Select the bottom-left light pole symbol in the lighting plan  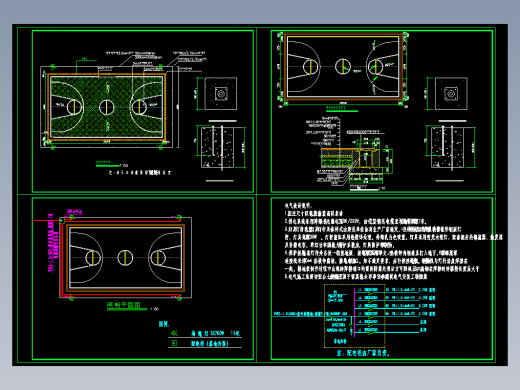71,298
